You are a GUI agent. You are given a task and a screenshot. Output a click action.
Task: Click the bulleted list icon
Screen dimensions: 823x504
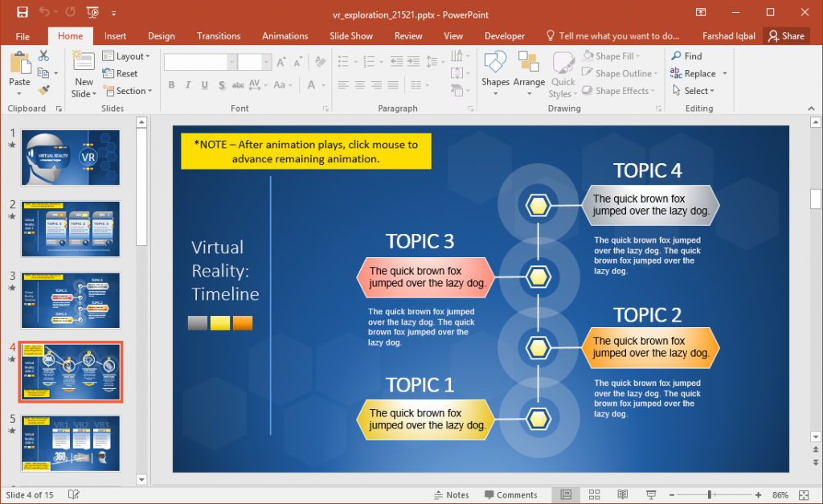pos(342,62)
